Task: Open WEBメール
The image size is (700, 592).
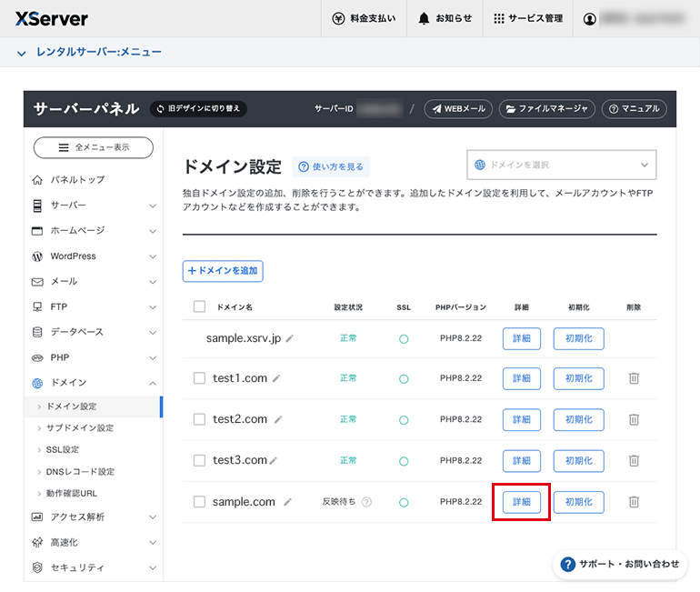Action: click(458, 109)
